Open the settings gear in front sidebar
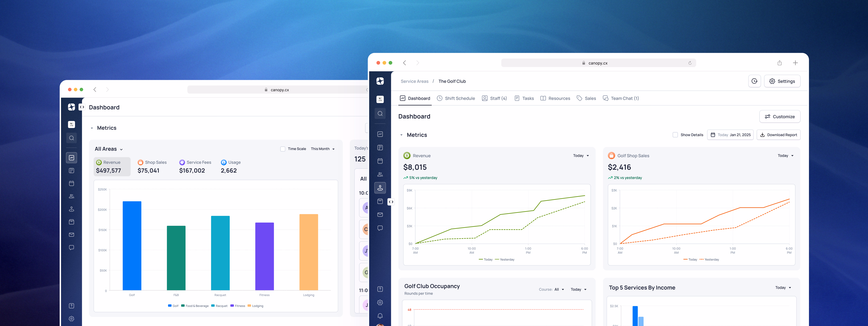 380,302
